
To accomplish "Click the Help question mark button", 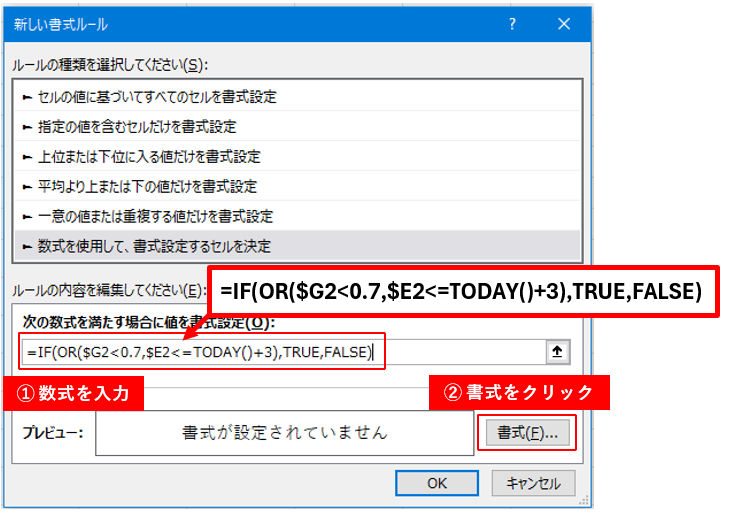I will click(512, 22).
